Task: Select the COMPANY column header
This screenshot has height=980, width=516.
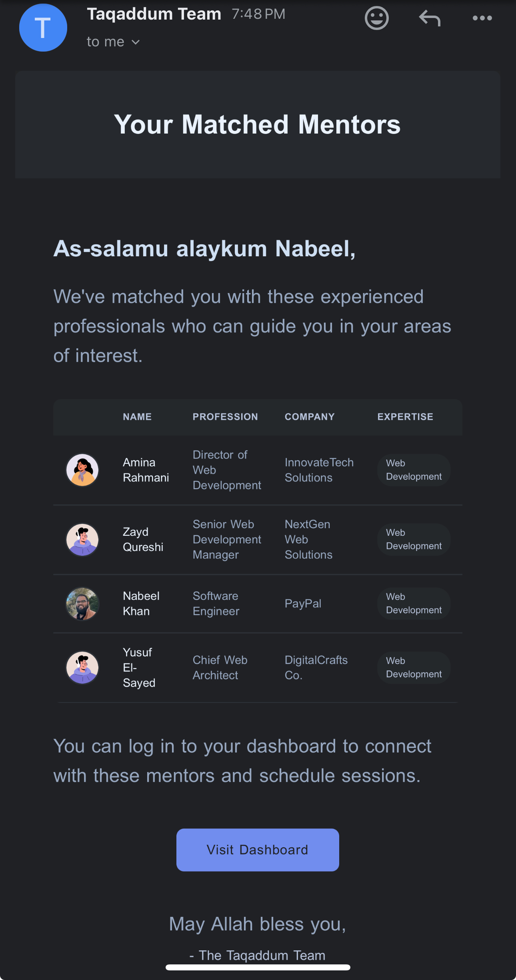Action: 310,417
